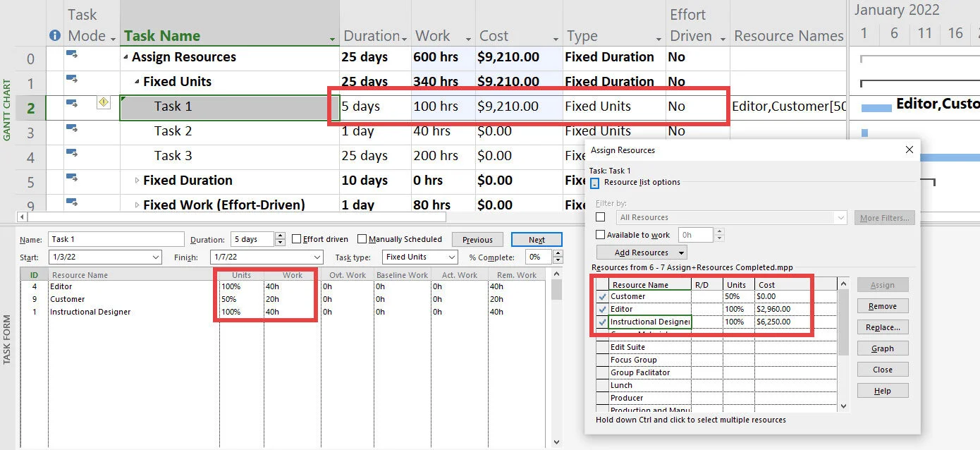The image size is (980, 450).
Task: Tick the Available to work checkbox
Action: click(601, 235)
